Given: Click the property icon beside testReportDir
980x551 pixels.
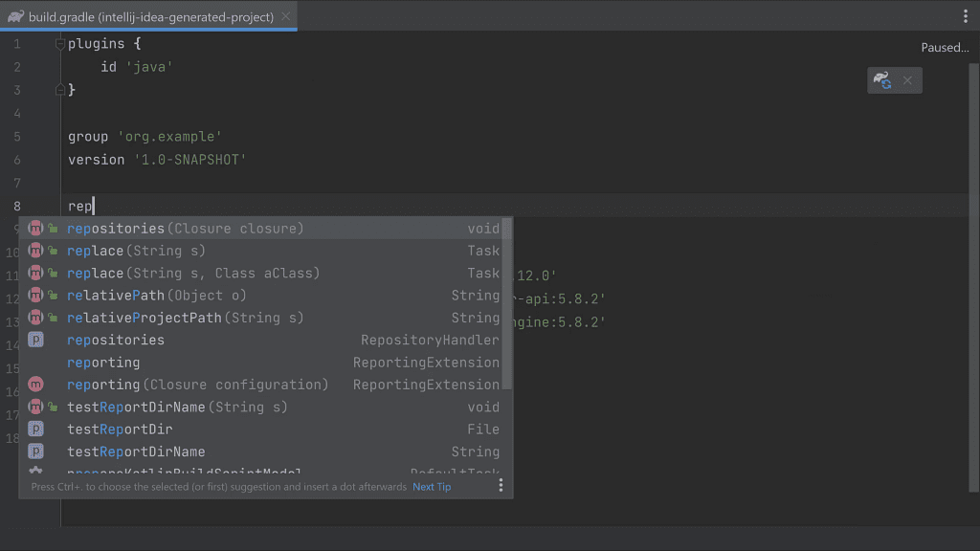Looking at the screenshot, I should (x=35, y=429).
